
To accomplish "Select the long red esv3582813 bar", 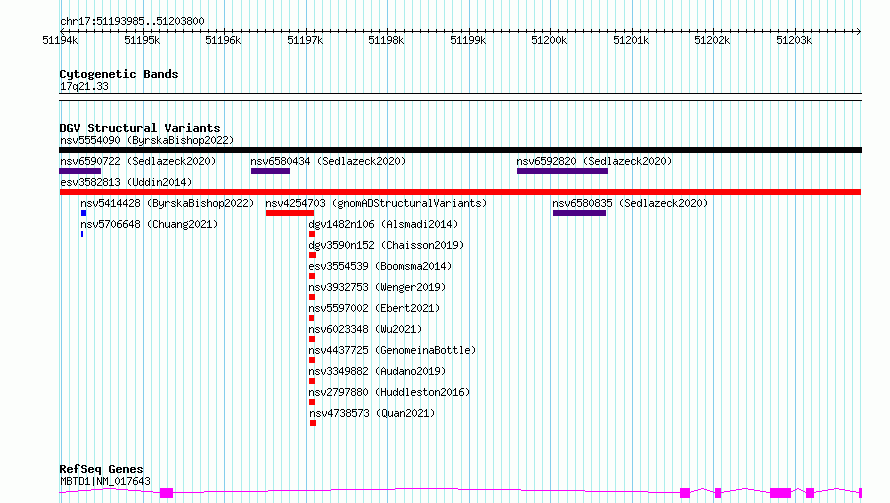I will 460,192.
